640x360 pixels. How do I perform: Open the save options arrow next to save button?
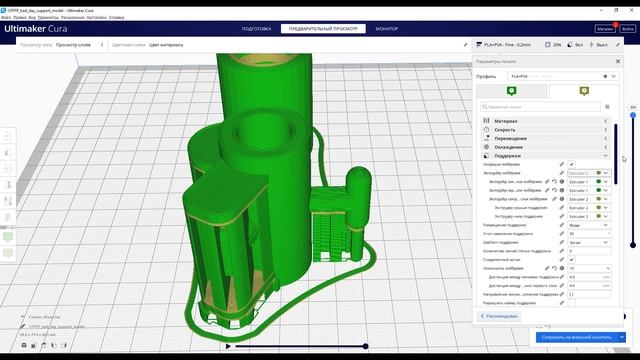click(622, 337)
